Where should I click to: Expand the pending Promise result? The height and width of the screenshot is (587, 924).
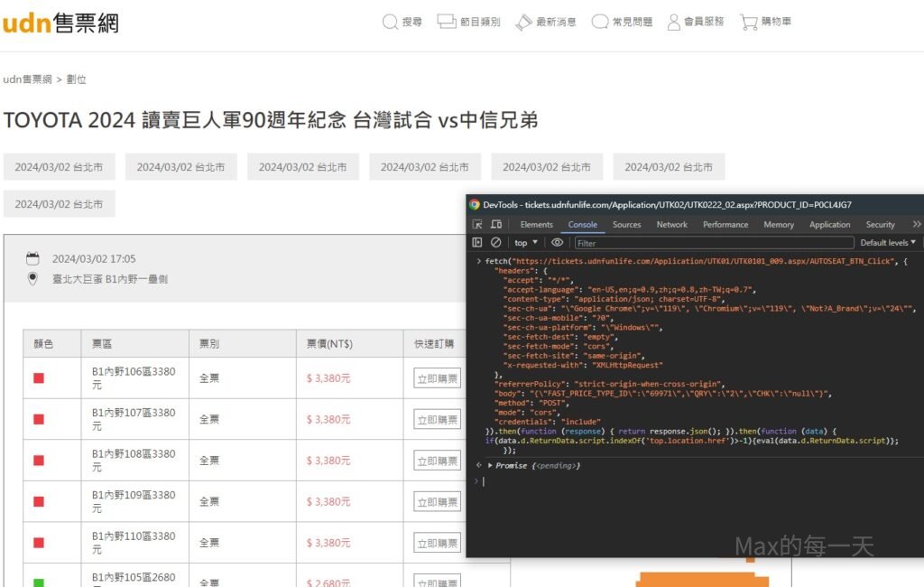tap(490, 465)
